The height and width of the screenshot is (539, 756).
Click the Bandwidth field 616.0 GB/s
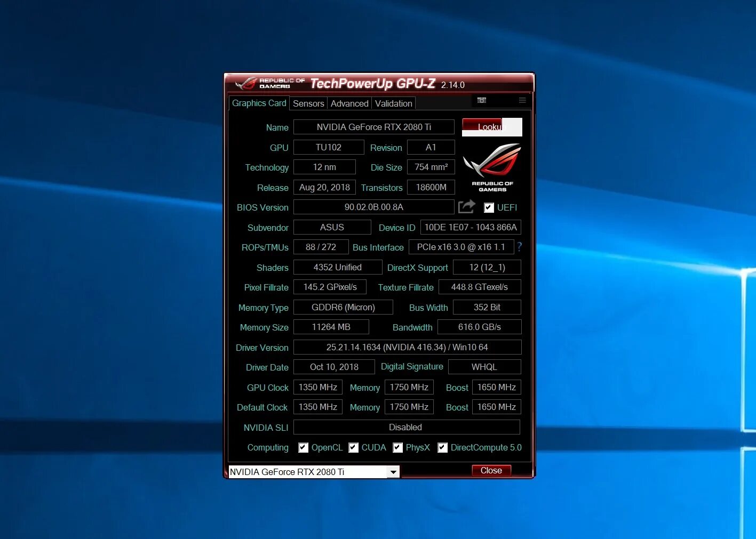[480, 327]
